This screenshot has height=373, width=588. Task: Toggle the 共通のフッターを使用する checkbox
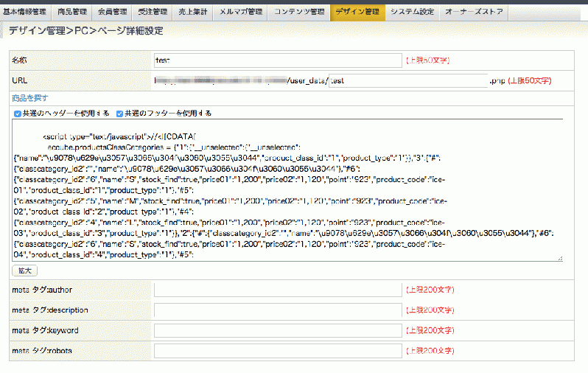[119, 114]
